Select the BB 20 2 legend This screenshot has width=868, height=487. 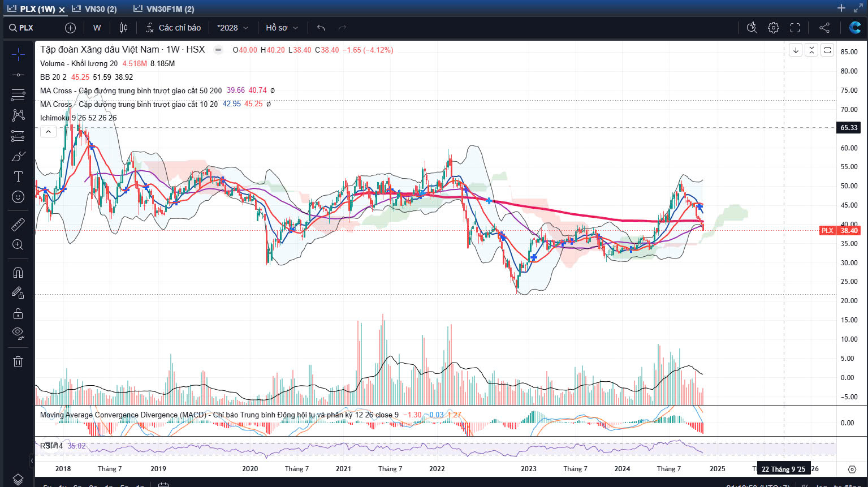53,77
